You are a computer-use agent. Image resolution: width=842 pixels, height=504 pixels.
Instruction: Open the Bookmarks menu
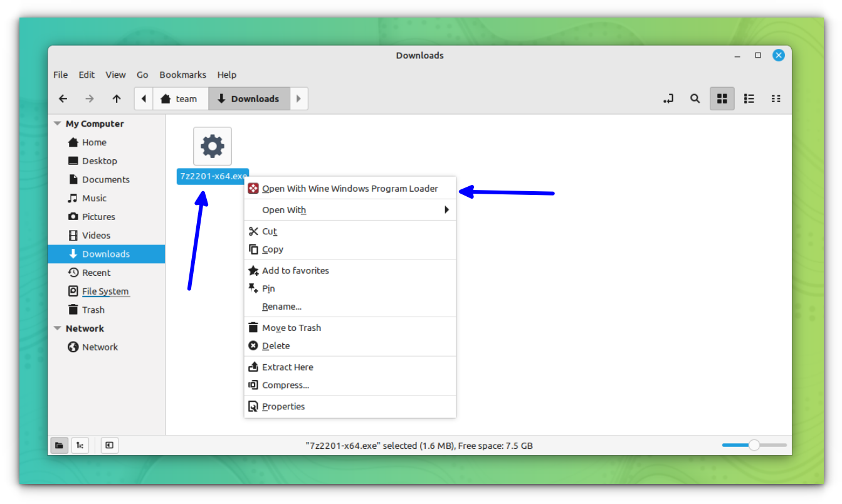click(x=182, y=75)
